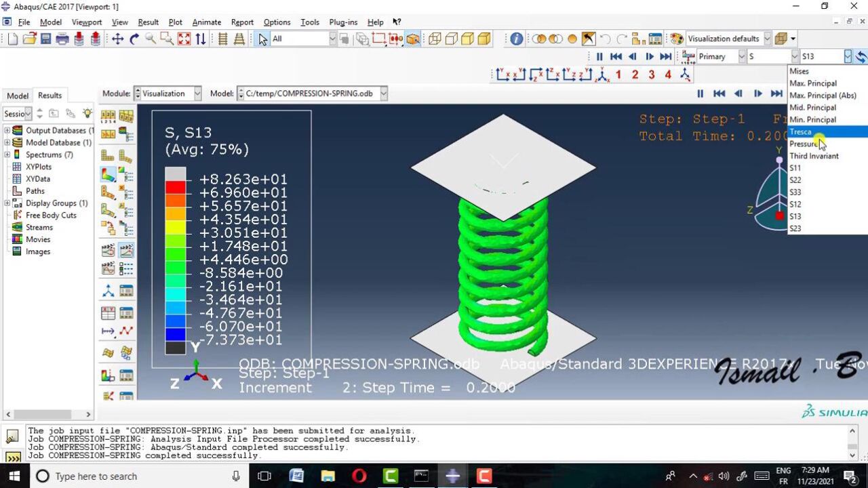This screenshot has width=868, height=488.
Task: Click Plot Contours on Deformed Shape icon
Action: [x=108, y=175]
